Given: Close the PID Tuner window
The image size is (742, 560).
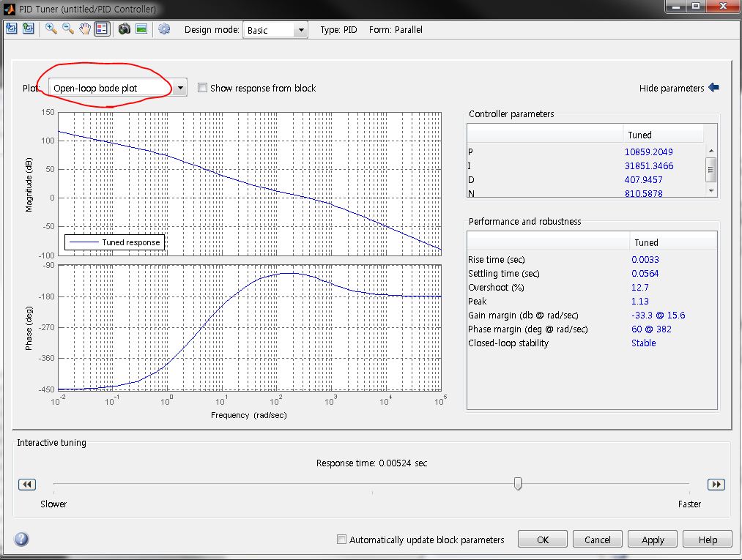Looking at the screenshot, I should coord(723,7).
